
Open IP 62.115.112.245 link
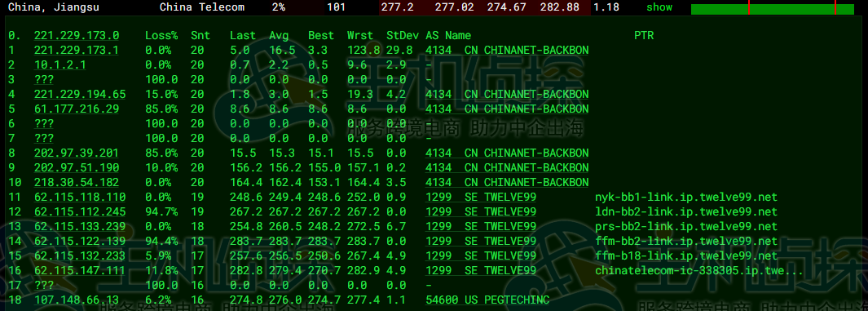pyautogui.click(x=80, y=211)
